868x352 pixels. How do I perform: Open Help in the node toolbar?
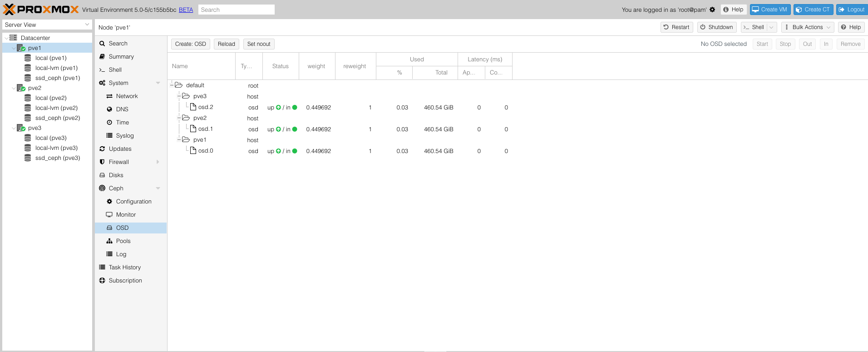click(851, 27)
